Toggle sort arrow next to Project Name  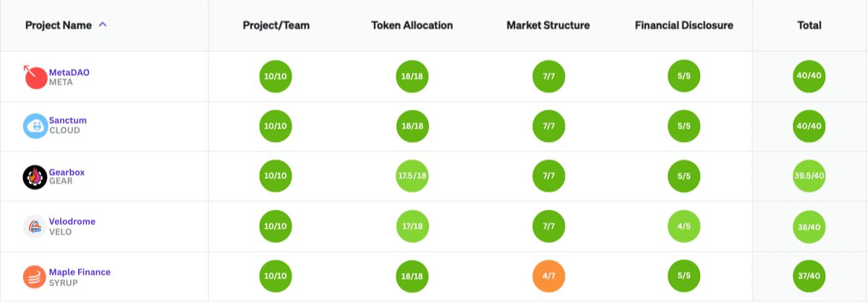pyautogui.click(x=103, y=25)
